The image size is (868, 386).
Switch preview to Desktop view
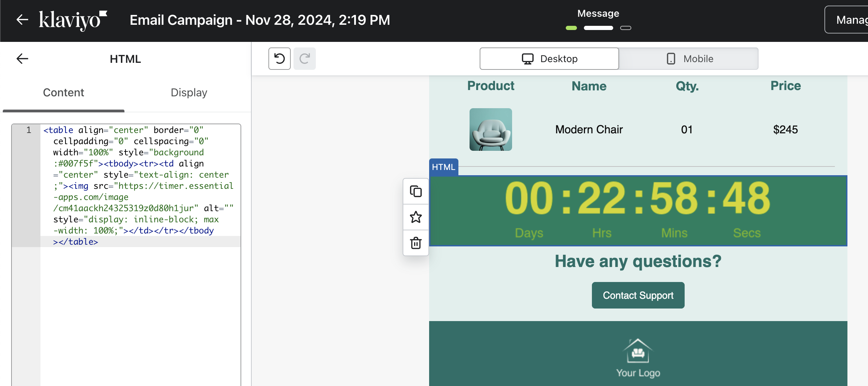pyautogui.click(x=549, y=59)
